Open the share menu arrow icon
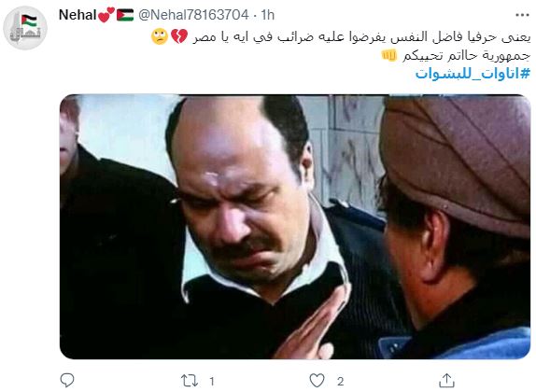Screen dimensions: 536x392 446,381
